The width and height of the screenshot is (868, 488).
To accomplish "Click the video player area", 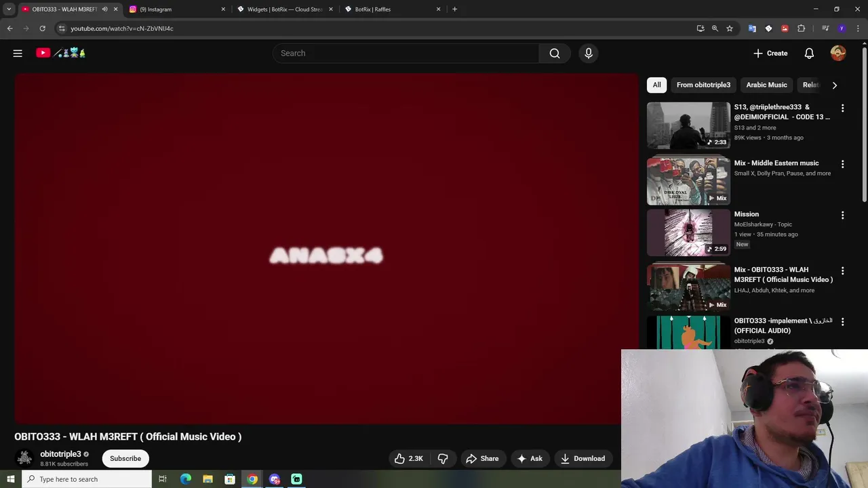I will point(325,248).
